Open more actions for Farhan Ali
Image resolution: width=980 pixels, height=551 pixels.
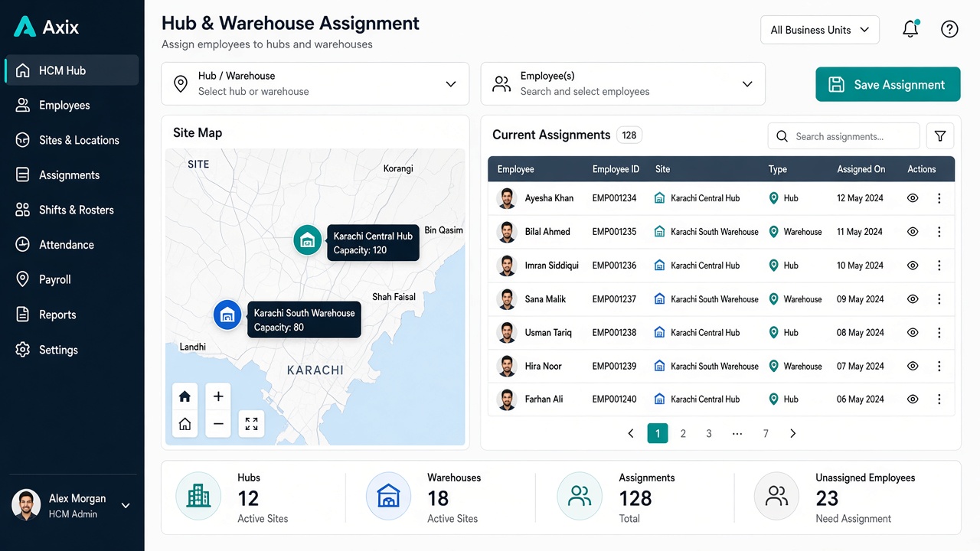point(939,399)
